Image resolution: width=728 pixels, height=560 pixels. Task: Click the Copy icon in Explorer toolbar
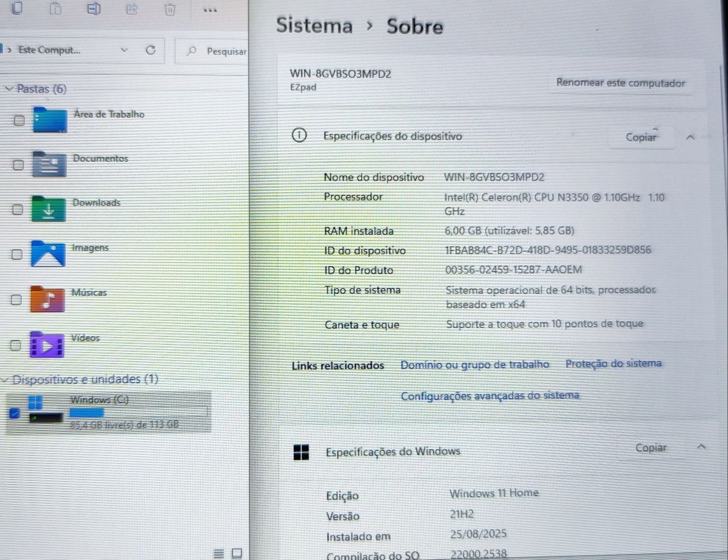click(x=17, y=8)
